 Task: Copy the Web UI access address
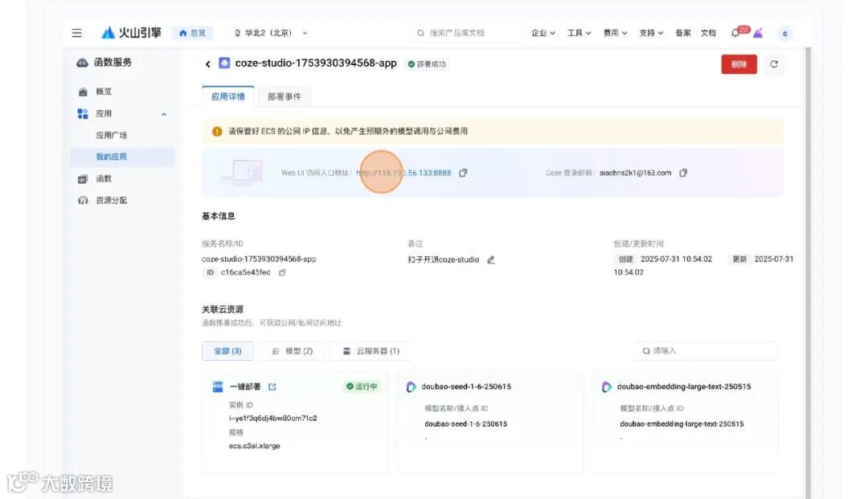click(464, 173)
